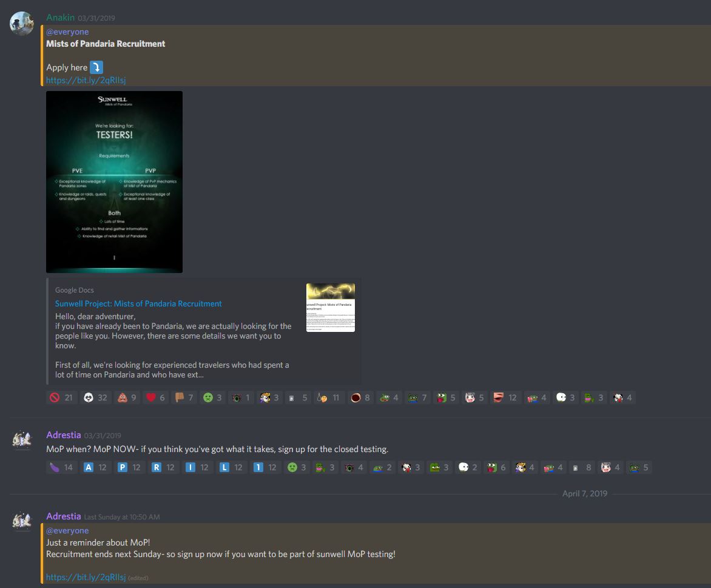Click Adrestia's username on the 03/31/2019 message
Screen dimensions: 711x588
pyautogui.click(x=64, y=434)
